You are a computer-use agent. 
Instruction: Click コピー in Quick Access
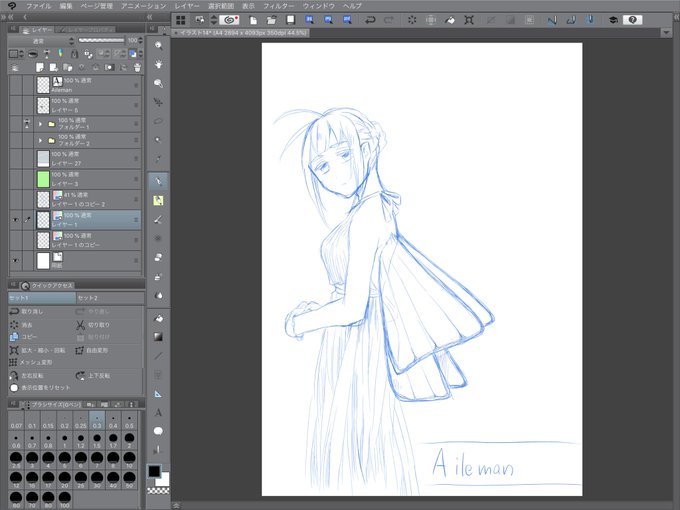coord(23,337)
